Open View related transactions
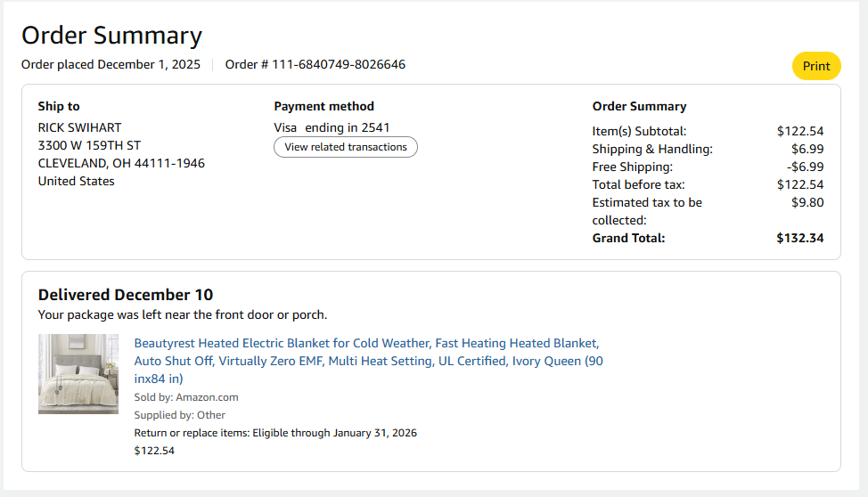 click(x=346, y=147)
